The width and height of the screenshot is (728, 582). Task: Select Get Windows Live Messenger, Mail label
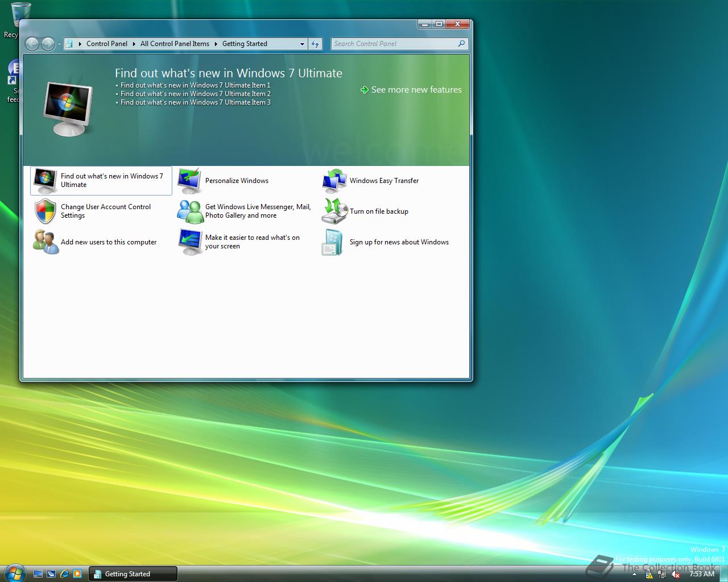258,211
